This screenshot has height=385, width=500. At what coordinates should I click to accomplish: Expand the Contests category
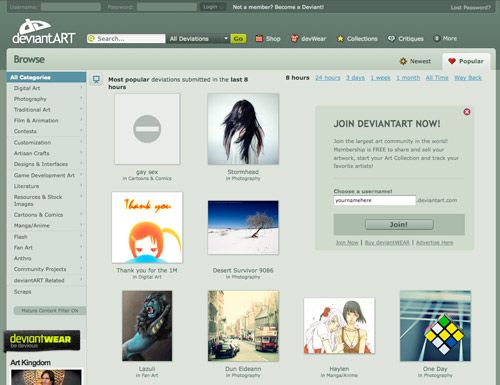[x=46, y=131]
